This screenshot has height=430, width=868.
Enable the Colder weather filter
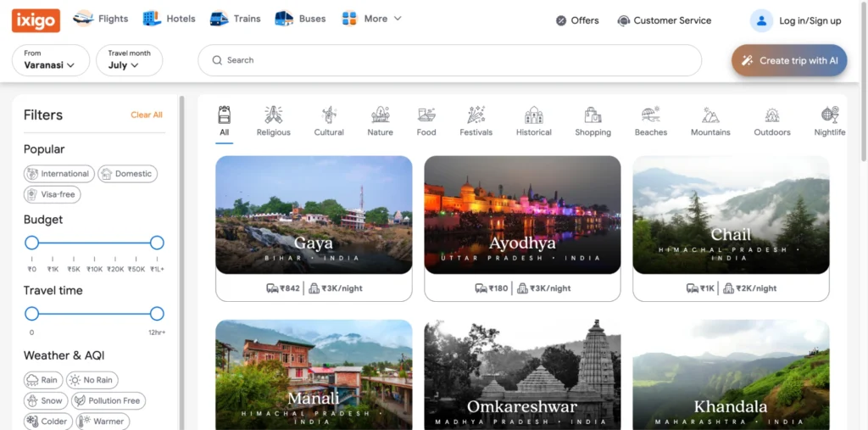[48, 422]
